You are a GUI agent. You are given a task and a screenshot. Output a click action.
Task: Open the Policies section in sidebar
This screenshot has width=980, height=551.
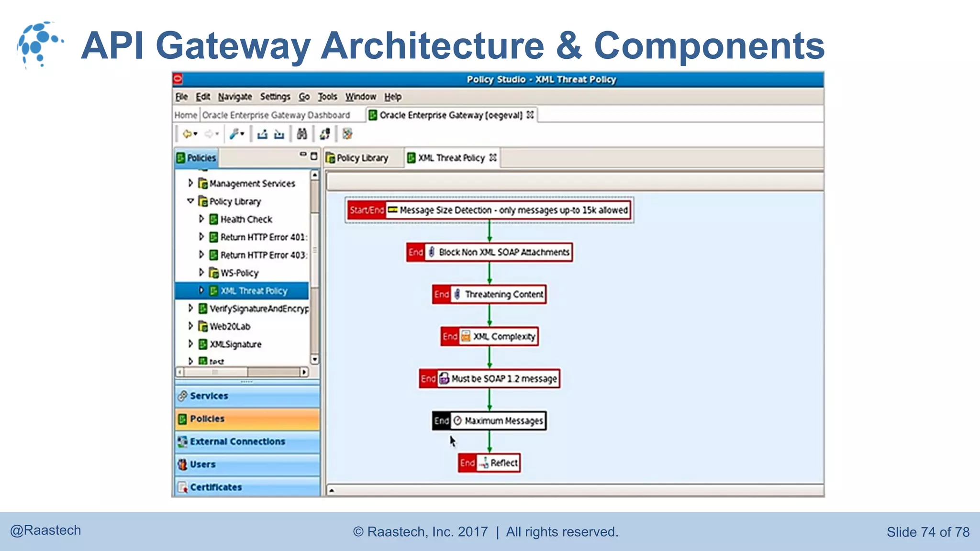pyautogui.click(x=247, y=419)
